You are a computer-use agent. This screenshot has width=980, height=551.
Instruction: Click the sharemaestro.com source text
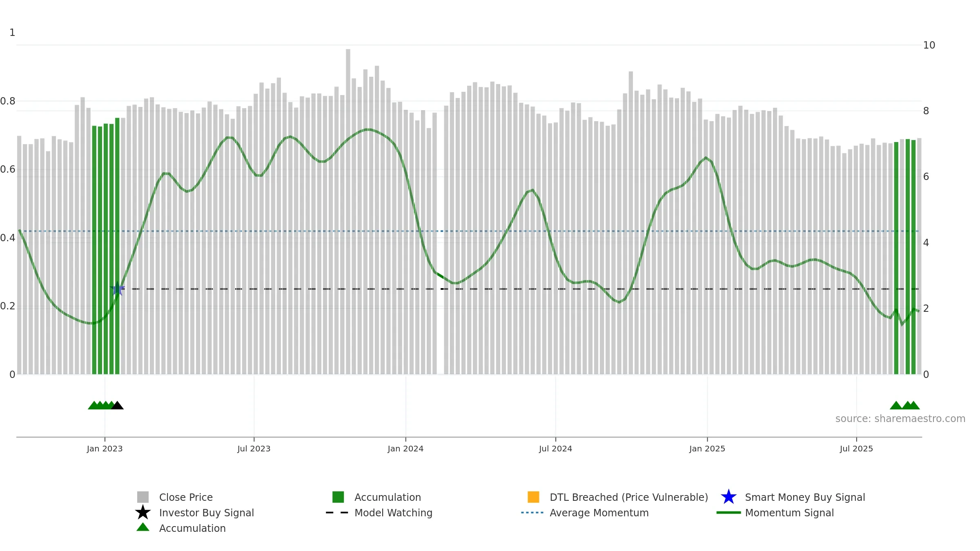coord(900,419)
